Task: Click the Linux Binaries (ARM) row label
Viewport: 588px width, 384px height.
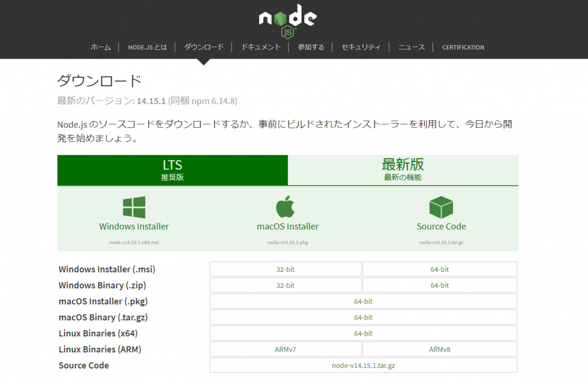Action: pos(100,350)
